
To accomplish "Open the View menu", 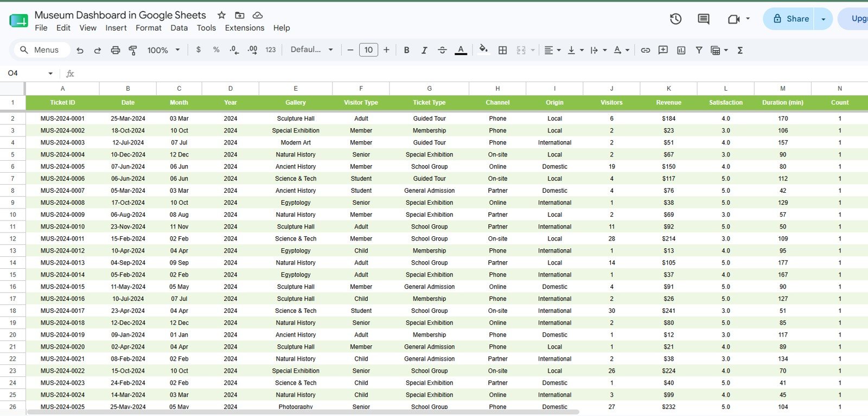I will coord(88,28).
